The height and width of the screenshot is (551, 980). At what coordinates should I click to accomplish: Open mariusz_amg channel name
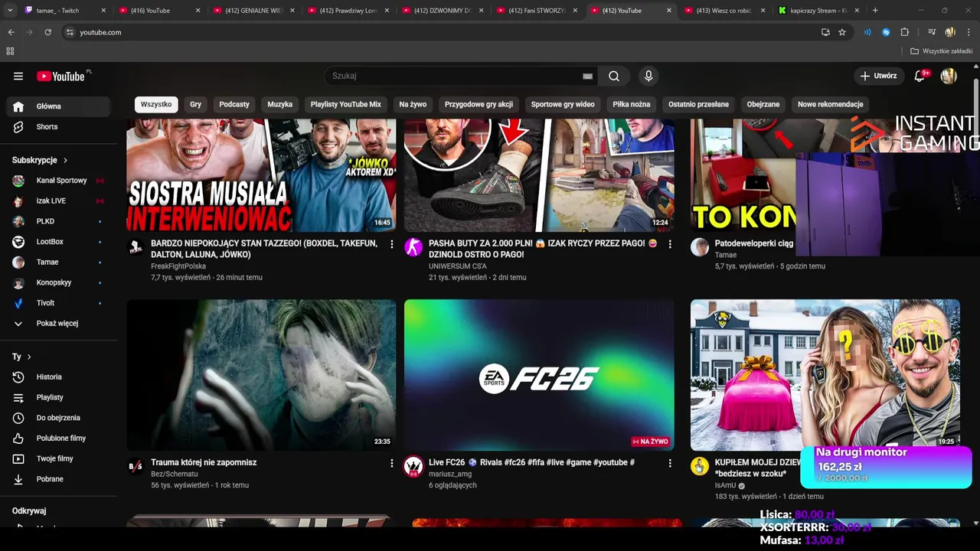450,474
